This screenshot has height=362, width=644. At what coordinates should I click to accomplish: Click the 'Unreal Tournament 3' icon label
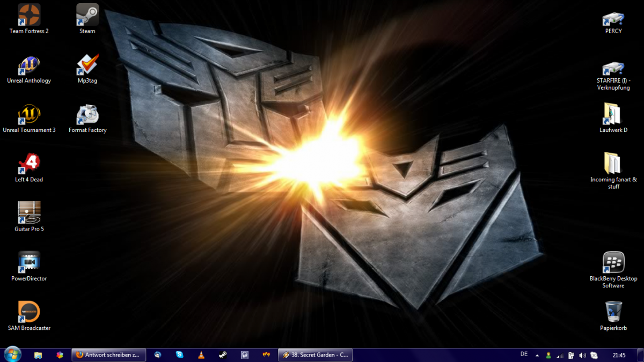click(29, 130)
